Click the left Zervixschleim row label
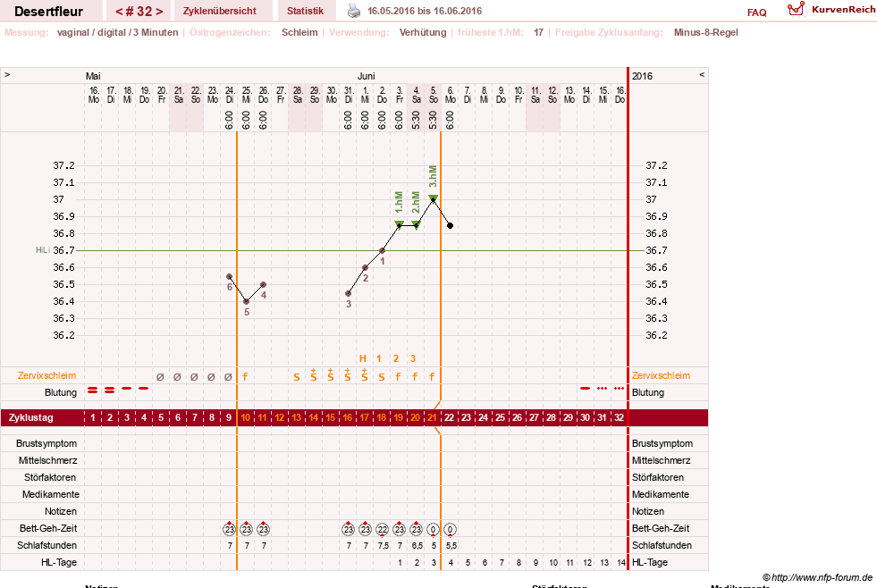This screenshot has height=588, width=877. click(46, 375)
